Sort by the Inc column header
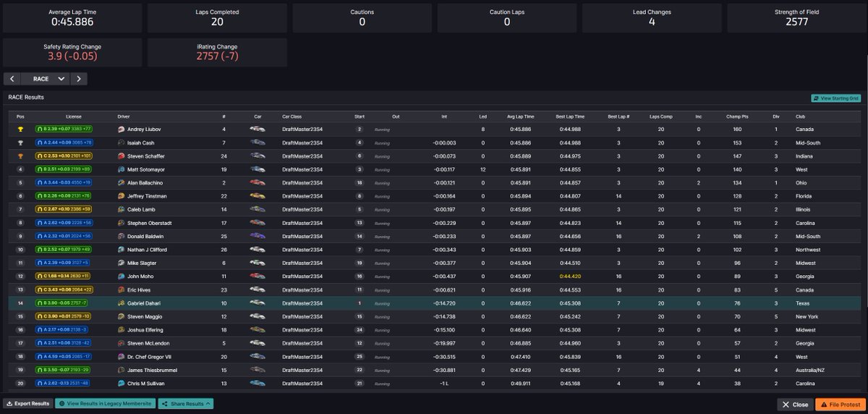 (x=699, y=116)
